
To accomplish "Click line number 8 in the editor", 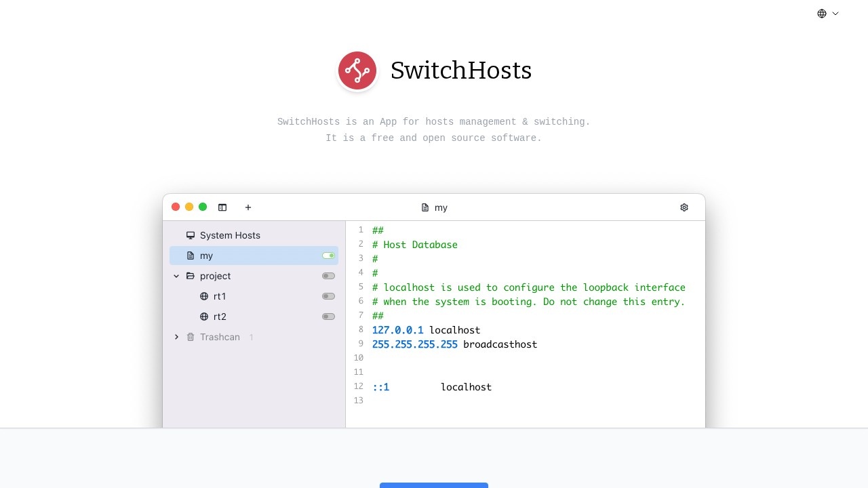I will [x=360, y=330].
